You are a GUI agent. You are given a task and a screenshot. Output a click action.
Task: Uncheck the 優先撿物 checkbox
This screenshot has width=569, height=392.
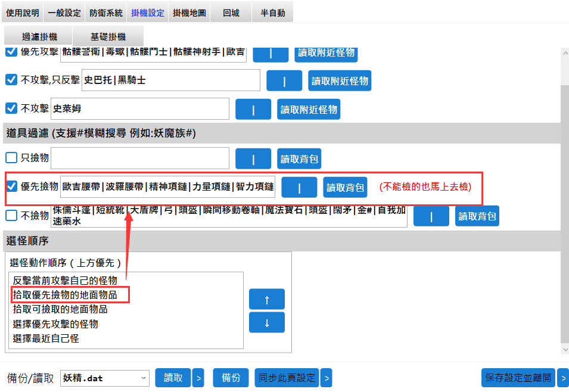click(11, 186)
